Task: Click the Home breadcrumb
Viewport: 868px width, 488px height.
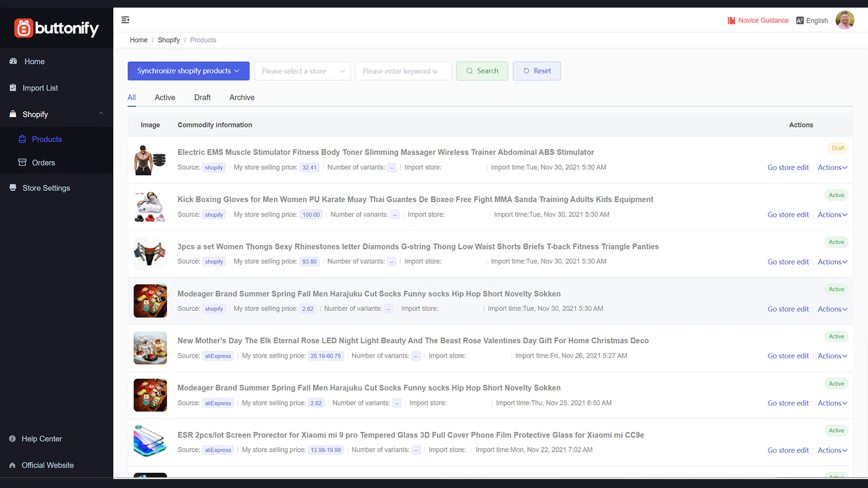Action: tap(138, 40)
